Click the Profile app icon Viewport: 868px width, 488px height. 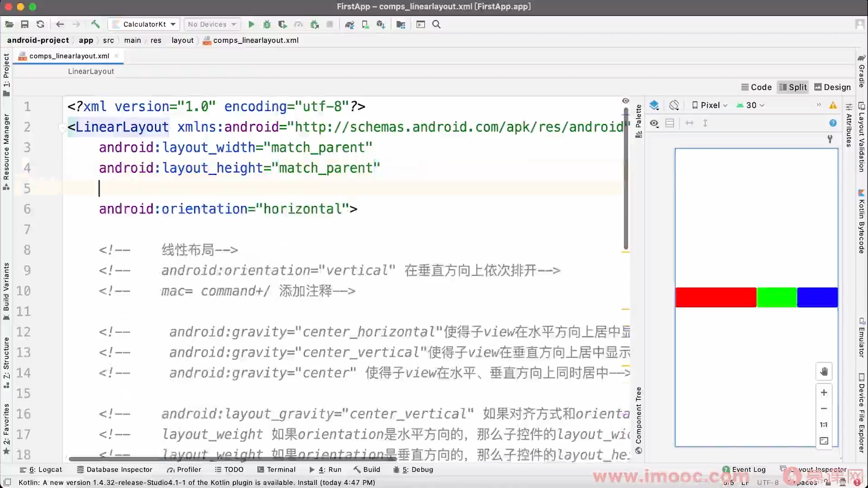click(x=298, y=24)
